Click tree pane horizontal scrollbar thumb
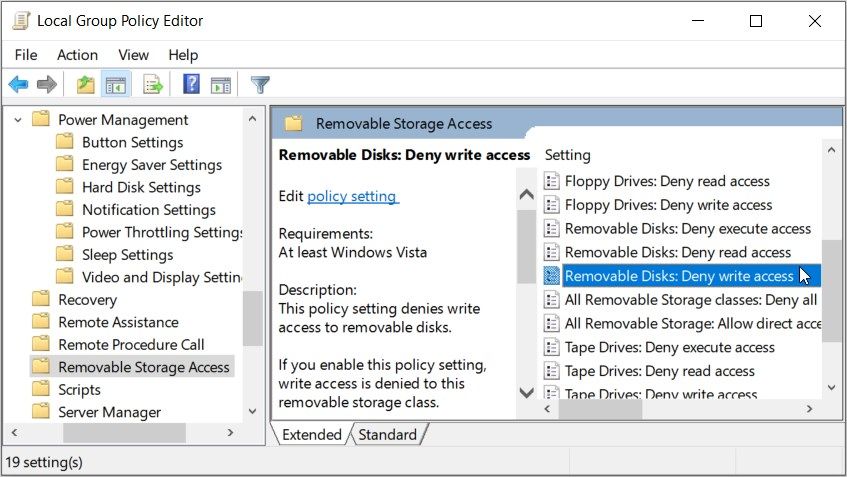This screenshot has width=847, height=477. click(125, 433)
